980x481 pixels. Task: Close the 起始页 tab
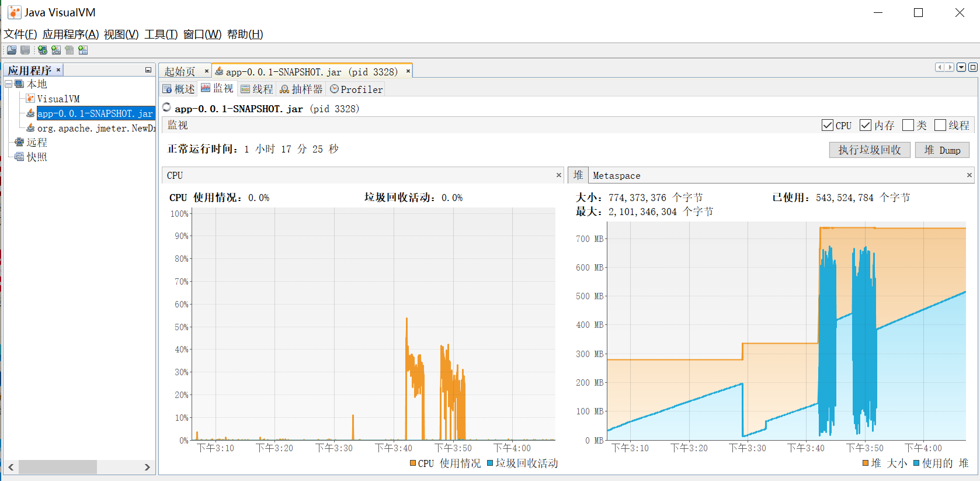coord(206,71)
